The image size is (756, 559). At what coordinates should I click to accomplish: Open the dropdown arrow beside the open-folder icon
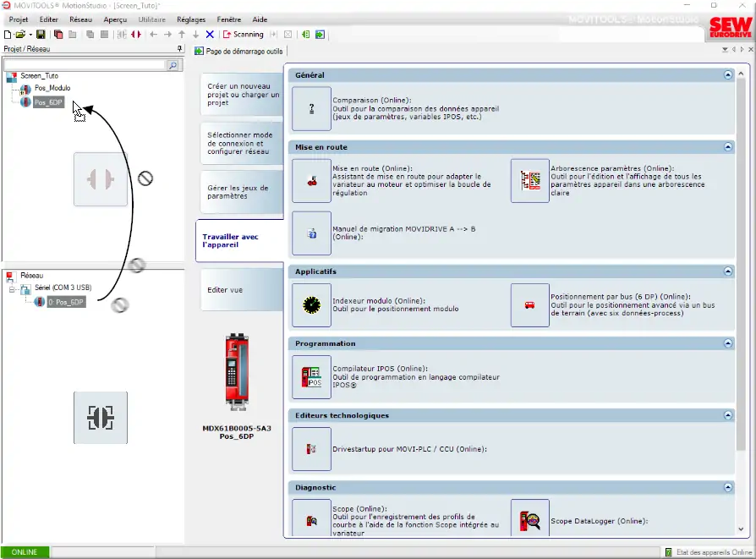coord(30,35)
